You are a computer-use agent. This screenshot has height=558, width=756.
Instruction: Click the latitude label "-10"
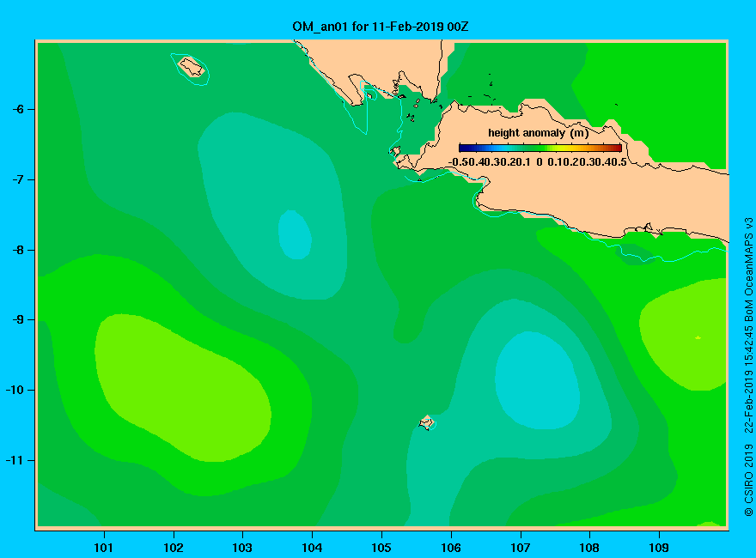point(15,390)
